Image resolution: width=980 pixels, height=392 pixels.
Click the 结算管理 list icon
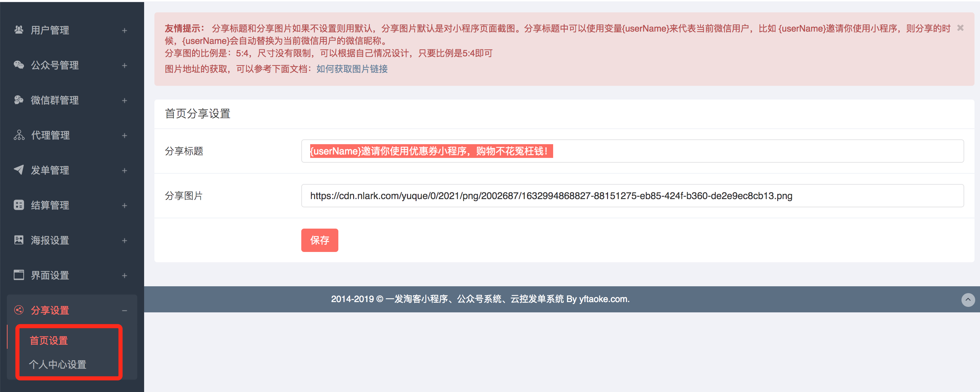[x=19, y=205]
